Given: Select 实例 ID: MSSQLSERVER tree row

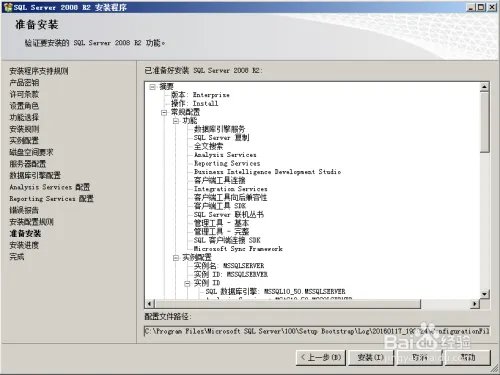Looking at the screenshot, I should [x=231, y=275].
